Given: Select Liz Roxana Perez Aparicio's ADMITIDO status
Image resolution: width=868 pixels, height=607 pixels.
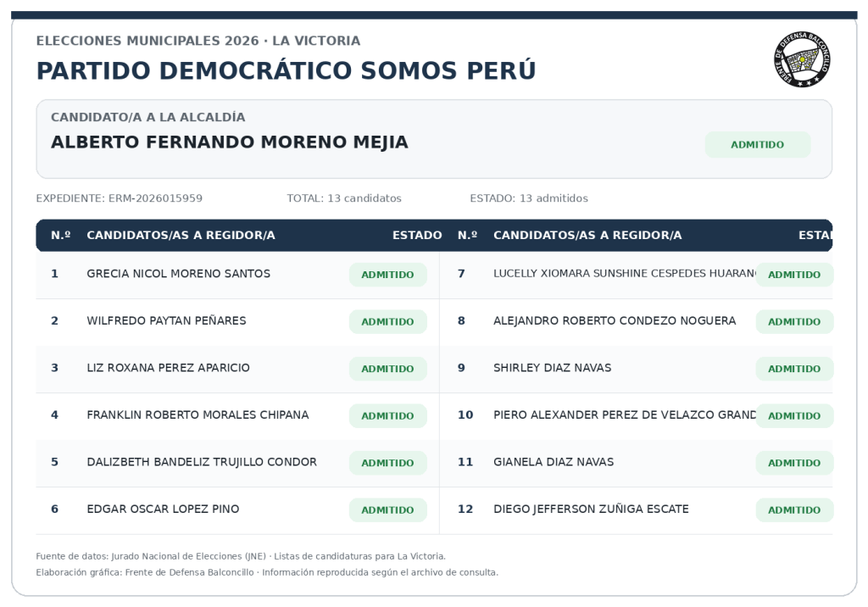Looking at the screenshot, I should click(x=387, y=369).
